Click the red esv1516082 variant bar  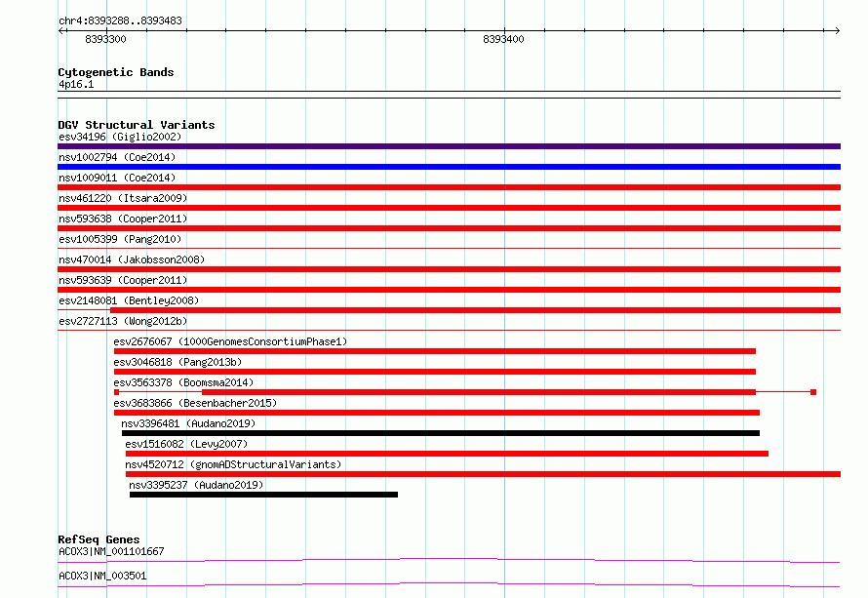pos(448,454)
